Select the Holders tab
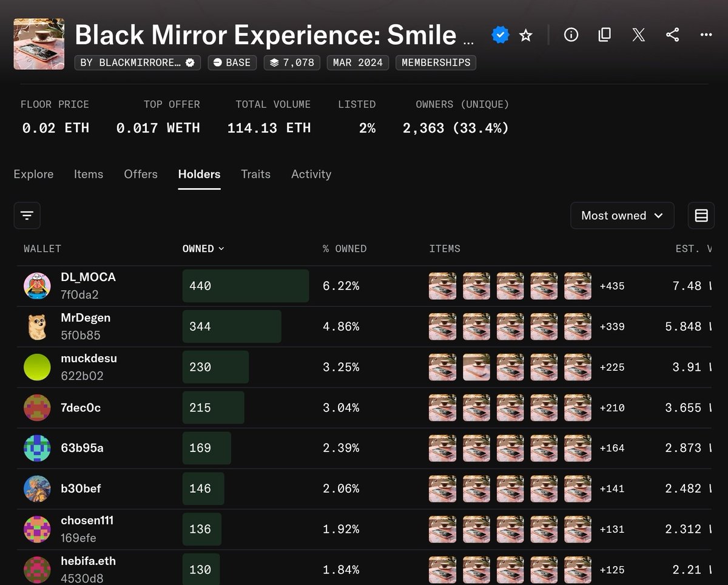The image size is (728, 585). tap(199, 174)
